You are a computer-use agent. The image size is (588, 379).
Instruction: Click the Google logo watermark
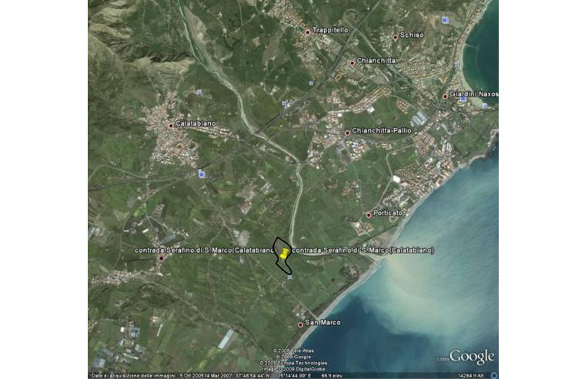pyautogui.click(x=471, y=357)
